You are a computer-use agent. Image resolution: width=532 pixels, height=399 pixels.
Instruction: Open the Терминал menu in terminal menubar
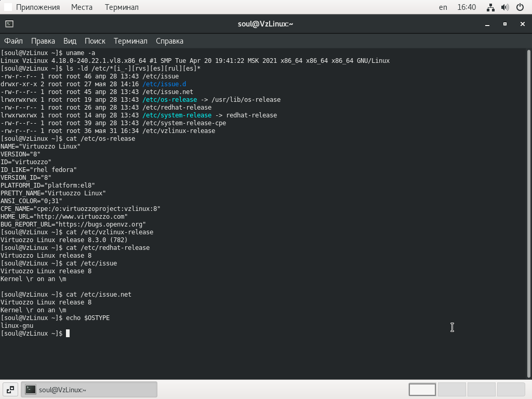click(130, 41)
